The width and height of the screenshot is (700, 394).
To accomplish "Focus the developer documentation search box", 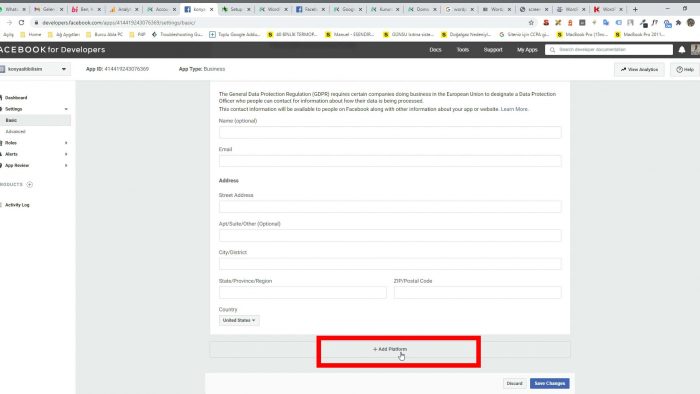I will [x=609, y=50].
